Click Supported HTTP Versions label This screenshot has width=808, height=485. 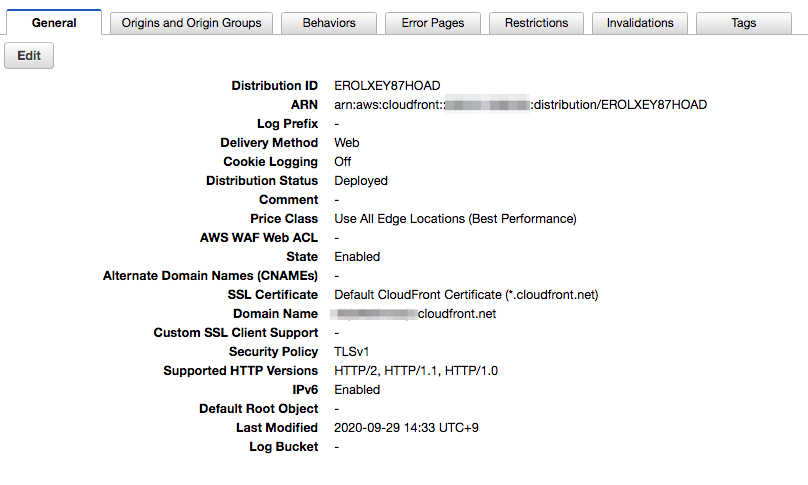tap(241, 371)
